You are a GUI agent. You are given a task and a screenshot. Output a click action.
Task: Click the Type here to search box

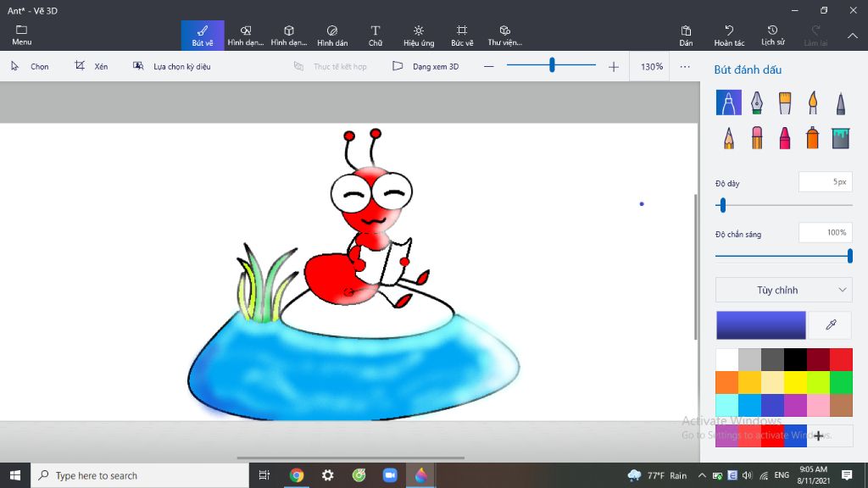coord(140,475)
